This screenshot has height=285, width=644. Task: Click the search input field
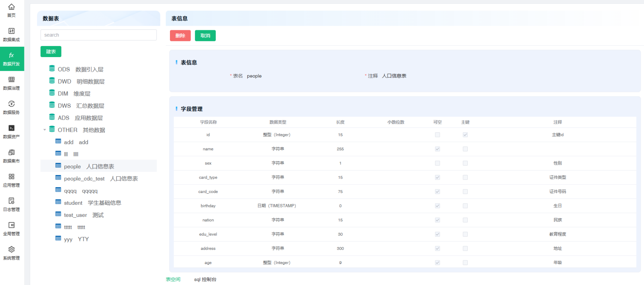(98, 35)
